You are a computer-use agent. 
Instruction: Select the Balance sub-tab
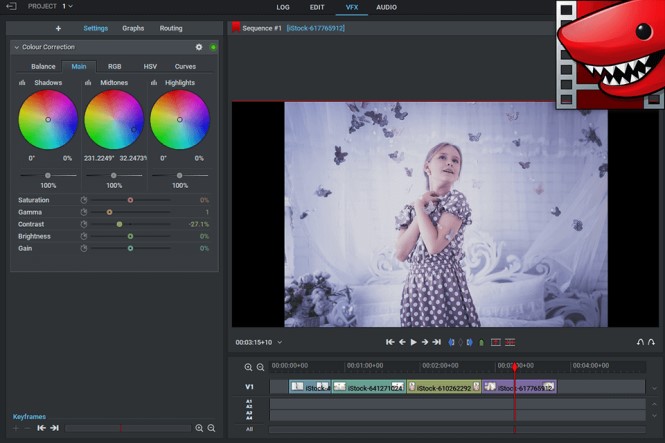[43, 67]
